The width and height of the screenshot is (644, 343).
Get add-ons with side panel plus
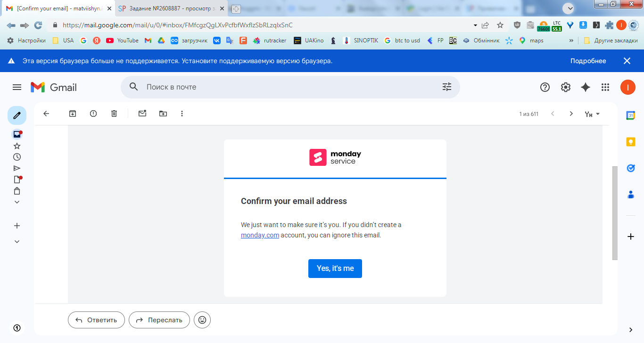(631, 237)
